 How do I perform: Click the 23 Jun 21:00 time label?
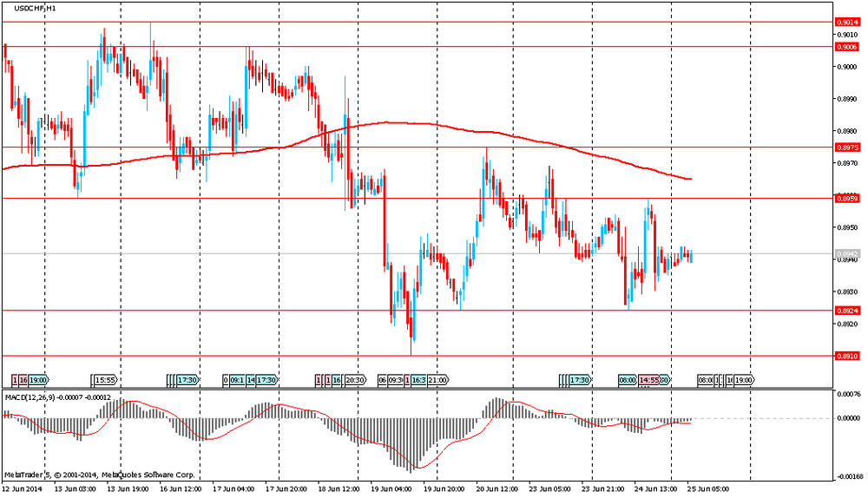[x=603, y=489]
